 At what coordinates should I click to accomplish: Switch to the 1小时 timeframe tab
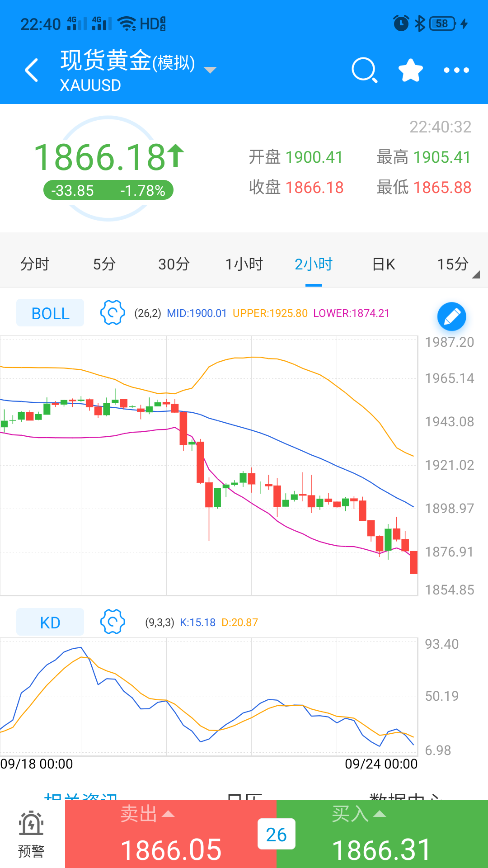pos(244,264)
